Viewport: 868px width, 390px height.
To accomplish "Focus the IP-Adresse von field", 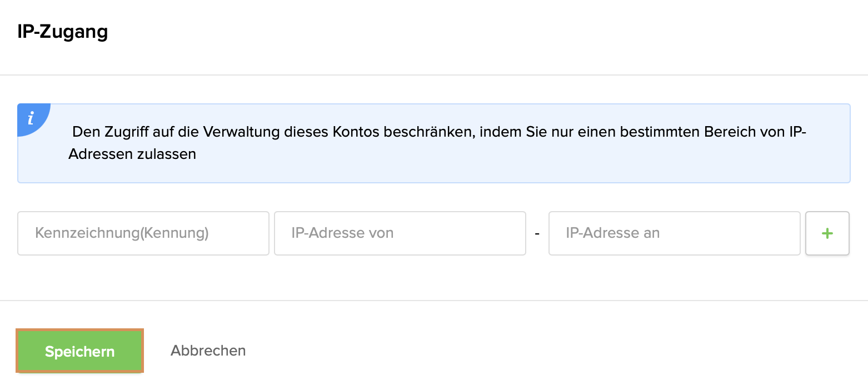I will pos(400,233).
